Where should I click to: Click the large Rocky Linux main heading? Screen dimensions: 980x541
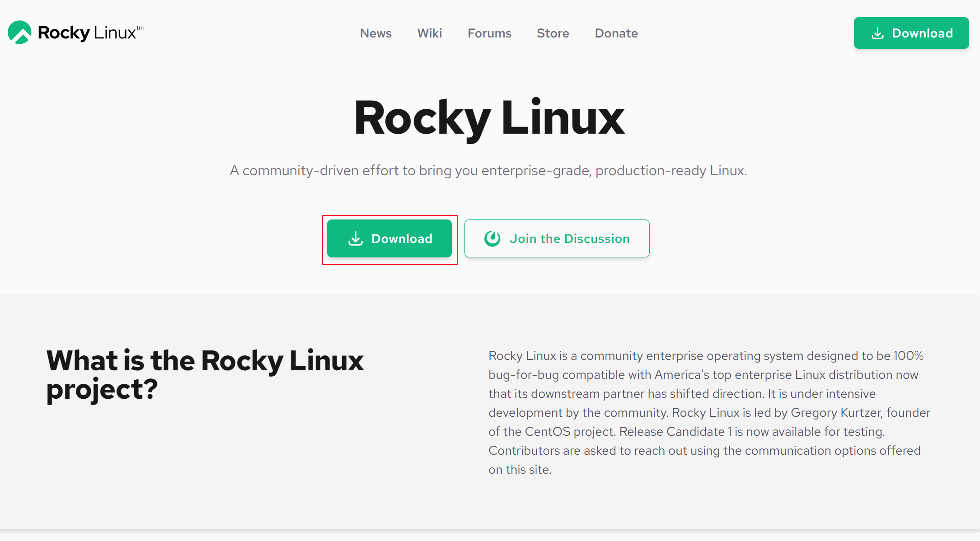click(x=489, y=118)
